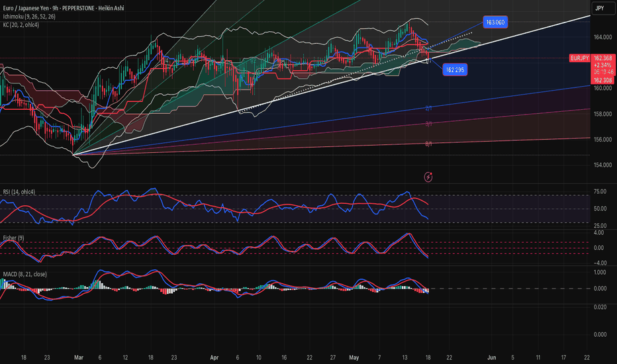Click the 158.000 price axis value

(x=602, y=114)
